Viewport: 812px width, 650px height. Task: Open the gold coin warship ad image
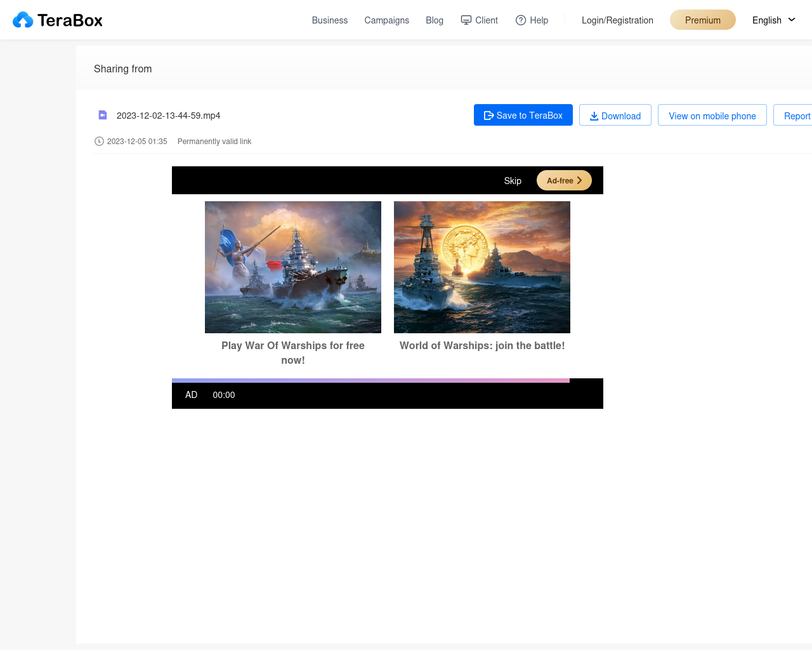point(482,267)
